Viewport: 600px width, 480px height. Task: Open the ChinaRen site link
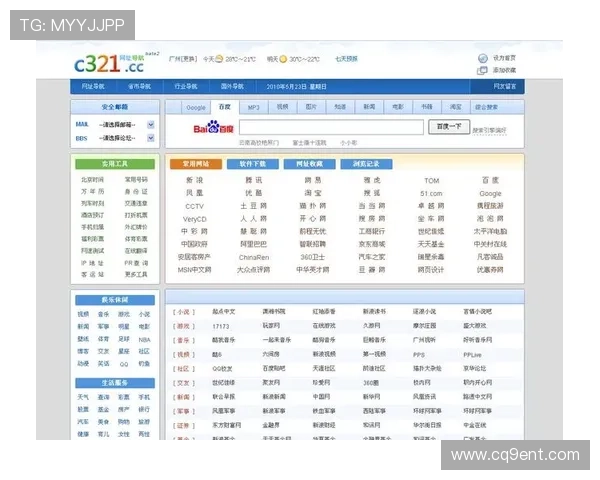point(254,258)
